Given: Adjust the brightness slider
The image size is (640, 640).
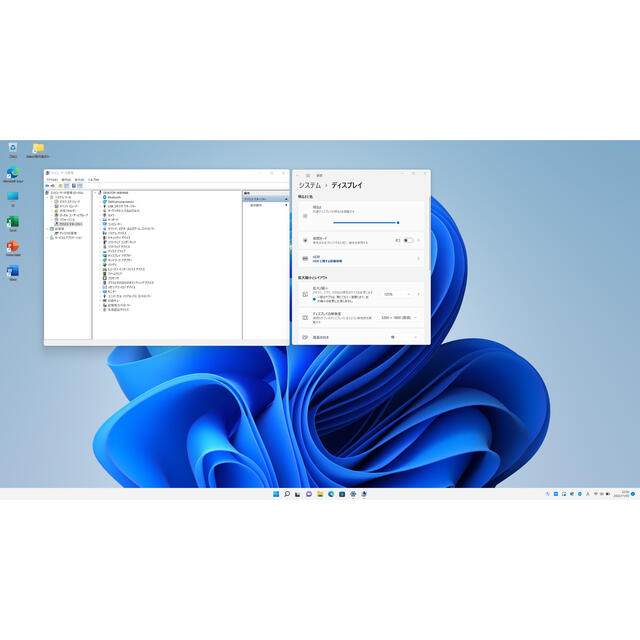Looking at the screenshot, I should point(366,223).
